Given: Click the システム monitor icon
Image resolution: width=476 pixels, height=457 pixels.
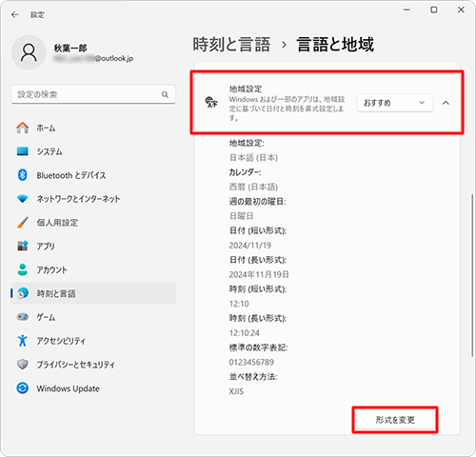Looking at the screenshot, I should click(23, 151).
